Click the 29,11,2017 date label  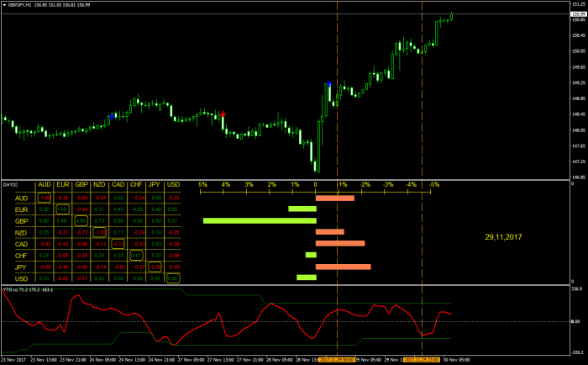pos(503,237)
